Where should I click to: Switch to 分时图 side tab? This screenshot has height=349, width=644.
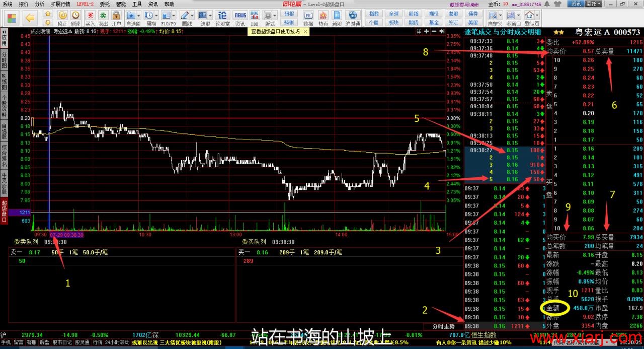coord(4,60)
